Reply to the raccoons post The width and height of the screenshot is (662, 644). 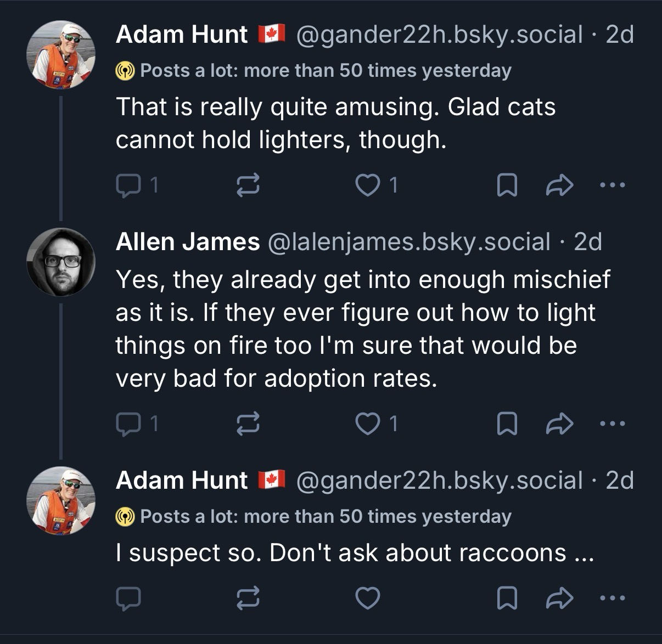[128, 598]
